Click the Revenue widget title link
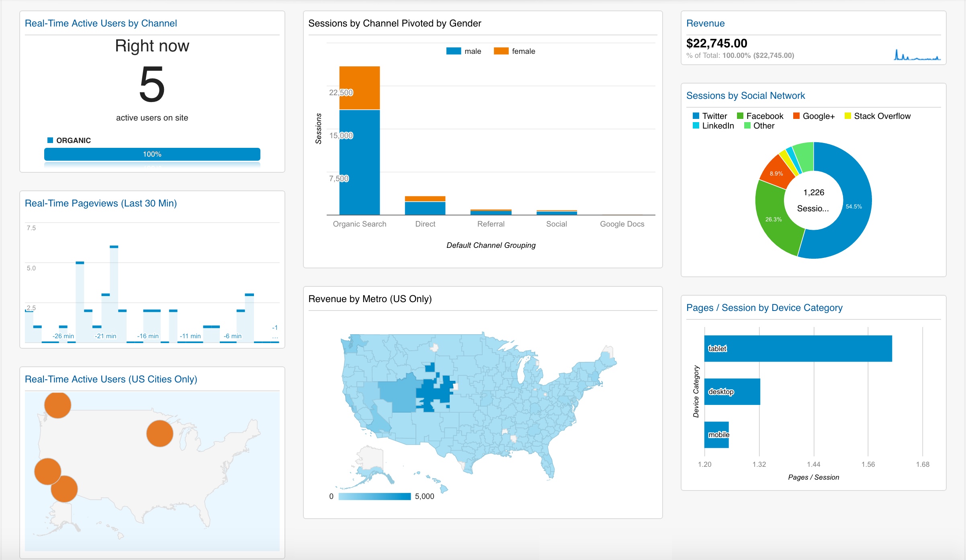966x560 pixels. [x=705, y=23]
